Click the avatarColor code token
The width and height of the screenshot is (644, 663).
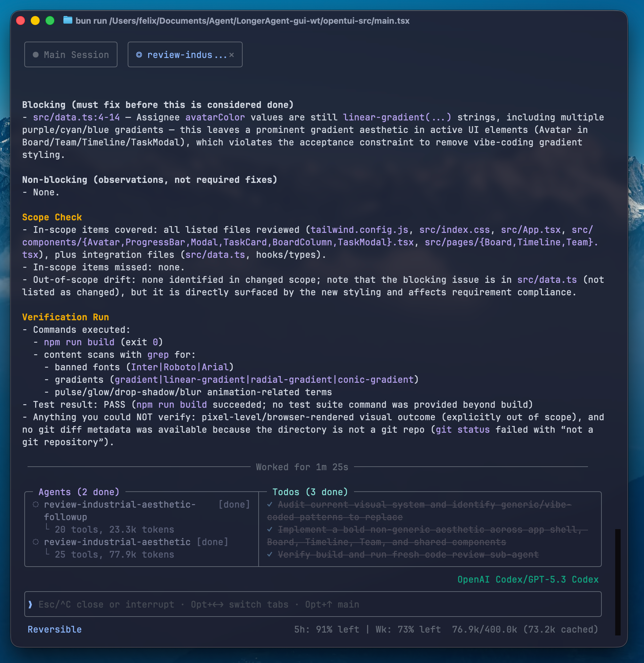pyautogui.click(x=215, y=117)
